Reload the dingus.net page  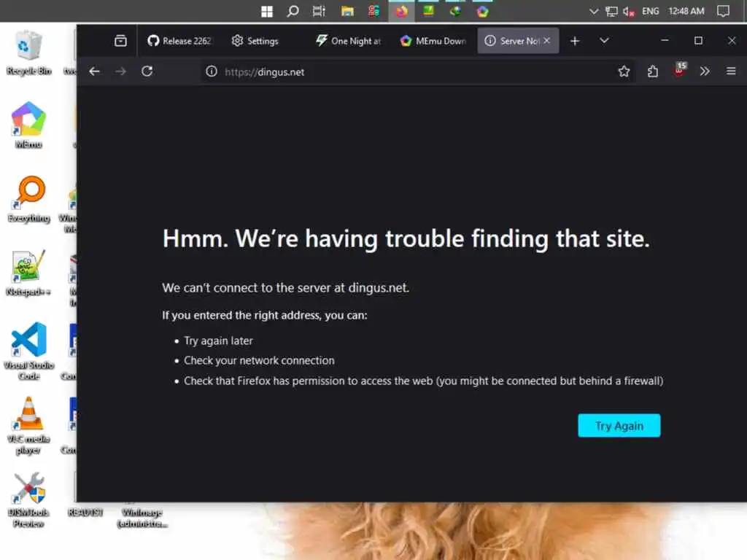click(147, 71)
